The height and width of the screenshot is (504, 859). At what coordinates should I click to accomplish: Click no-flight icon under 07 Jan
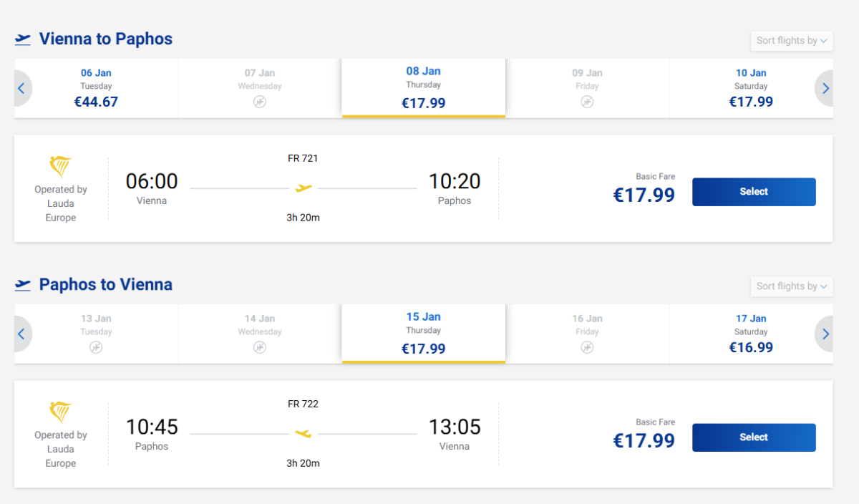260,102
